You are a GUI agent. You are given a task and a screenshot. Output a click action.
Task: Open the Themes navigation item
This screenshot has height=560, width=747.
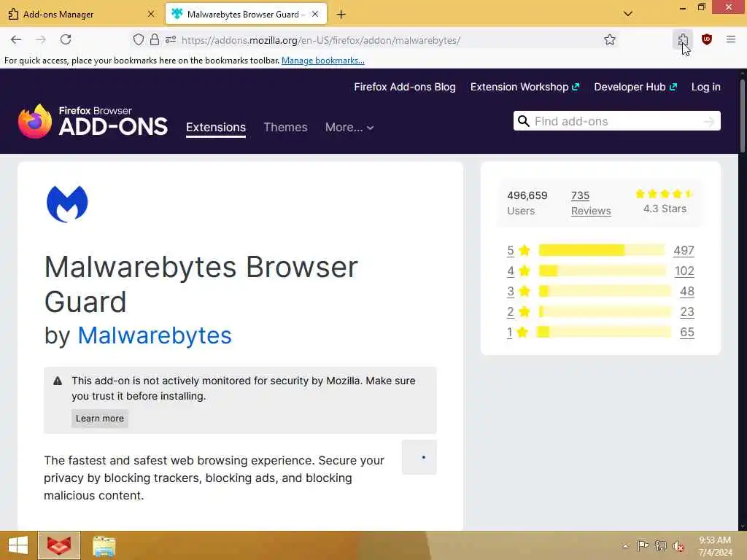[285, 128]
